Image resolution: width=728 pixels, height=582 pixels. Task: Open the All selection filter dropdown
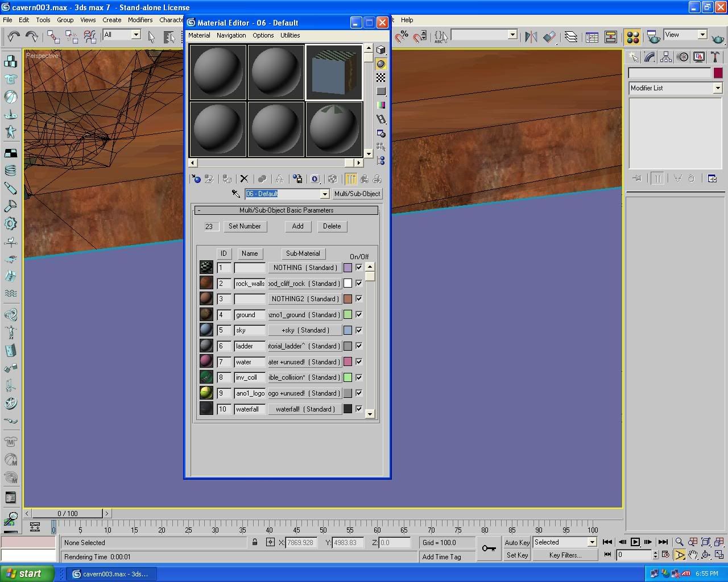pyautogui.click(x=136, y=35)
